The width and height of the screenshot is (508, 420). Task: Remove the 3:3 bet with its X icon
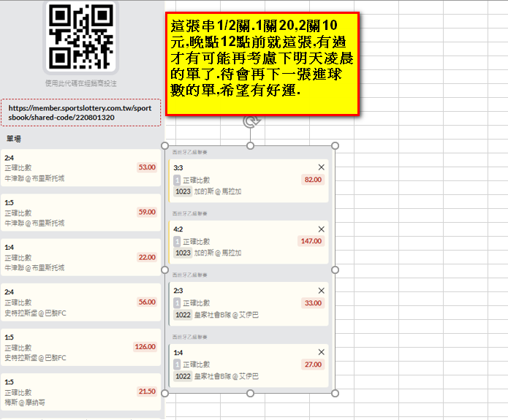(322, 167)
